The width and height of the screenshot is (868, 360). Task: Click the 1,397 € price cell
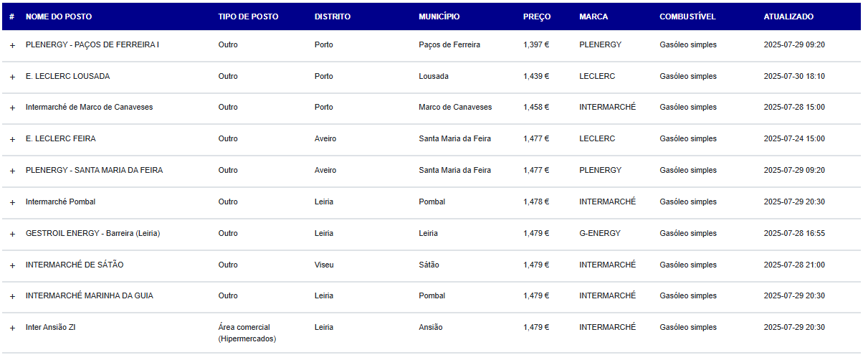coord(536,45)
